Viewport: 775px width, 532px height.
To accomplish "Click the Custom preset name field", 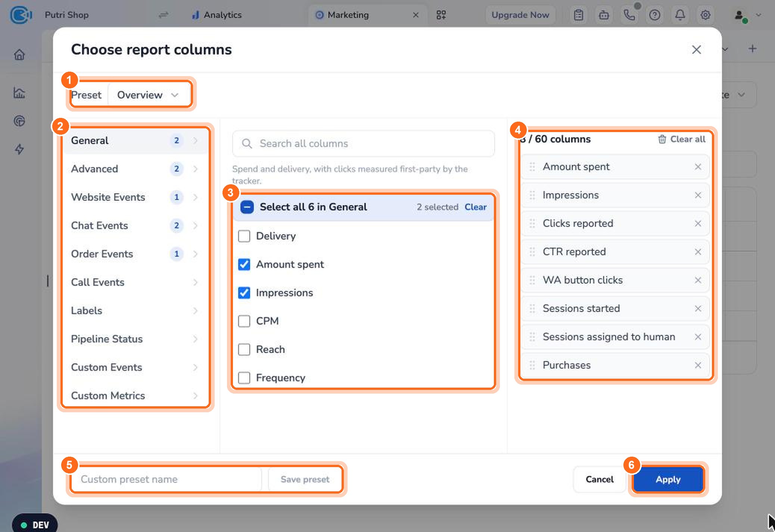I will (166, 479).
